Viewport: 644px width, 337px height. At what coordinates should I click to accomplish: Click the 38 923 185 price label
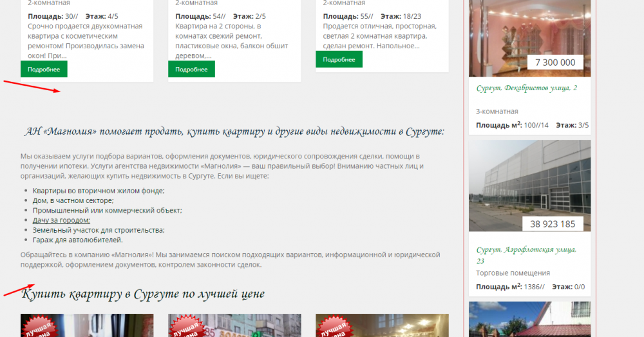(553, 224)
